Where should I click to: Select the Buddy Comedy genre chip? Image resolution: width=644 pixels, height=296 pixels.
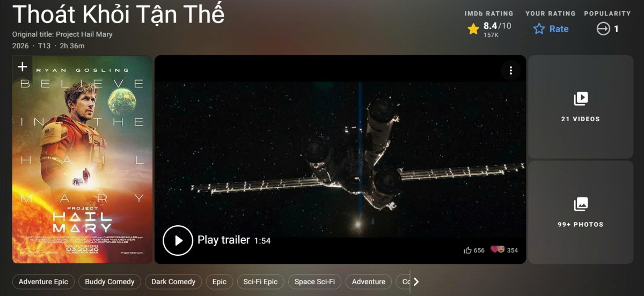point(109,282)
